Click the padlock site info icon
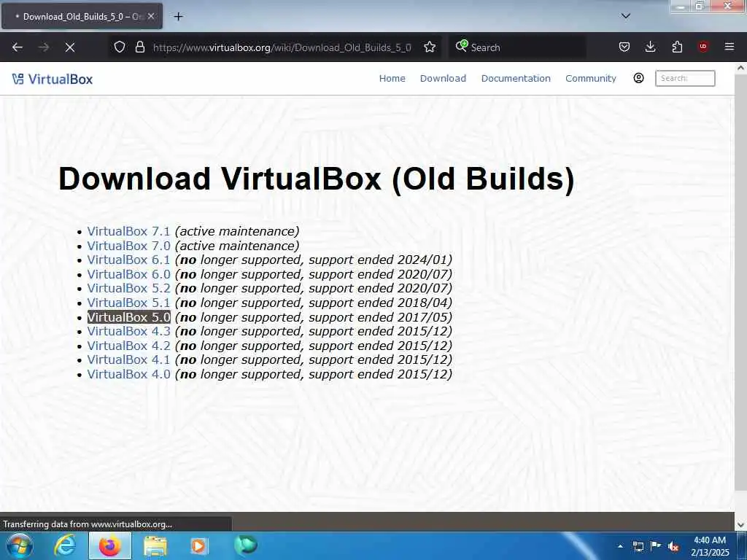This screenshot has width=747, height=560. click(139, 47)
